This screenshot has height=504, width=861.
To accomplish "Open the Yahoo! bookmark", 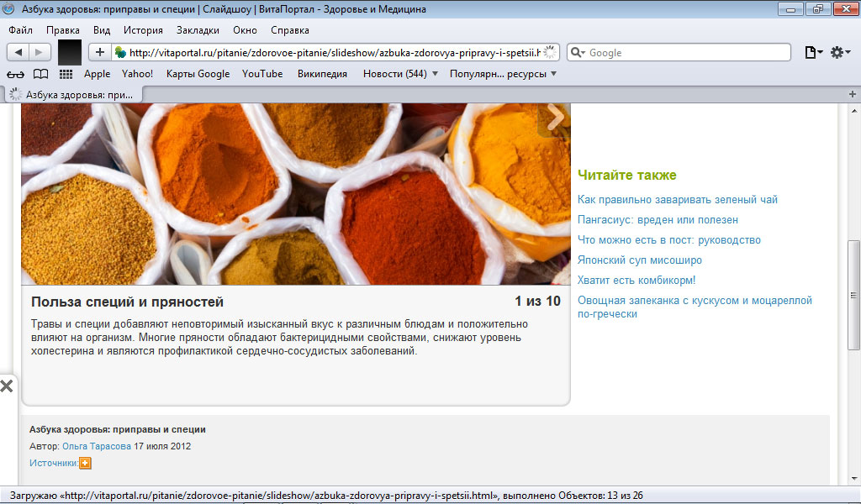I will coord(137,74).
